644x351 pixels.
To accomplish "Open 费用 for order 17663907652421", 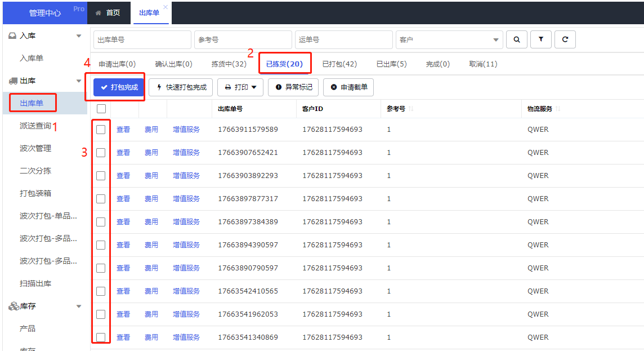I will (151, 153).
